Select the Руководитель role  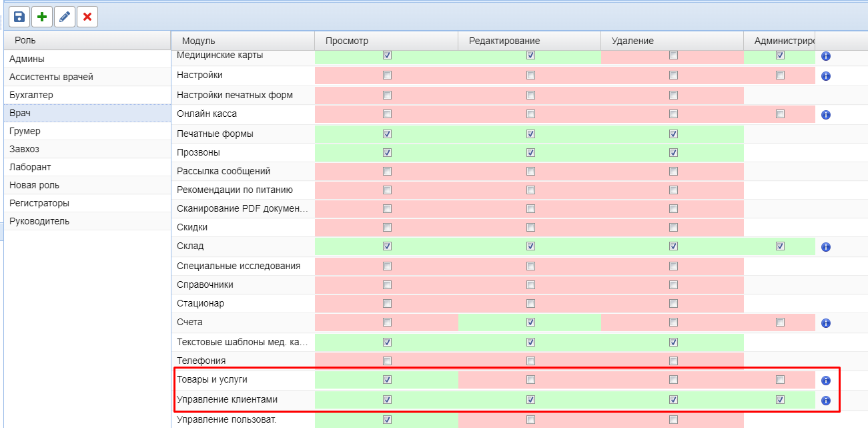(x=39, y=221)
